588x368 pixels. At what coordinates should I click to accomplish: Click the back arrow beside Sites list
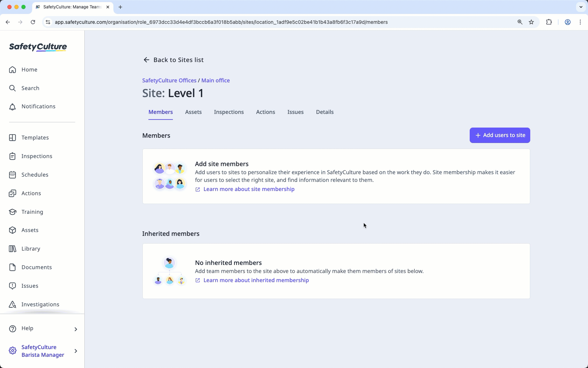click(x=146, y=60)
